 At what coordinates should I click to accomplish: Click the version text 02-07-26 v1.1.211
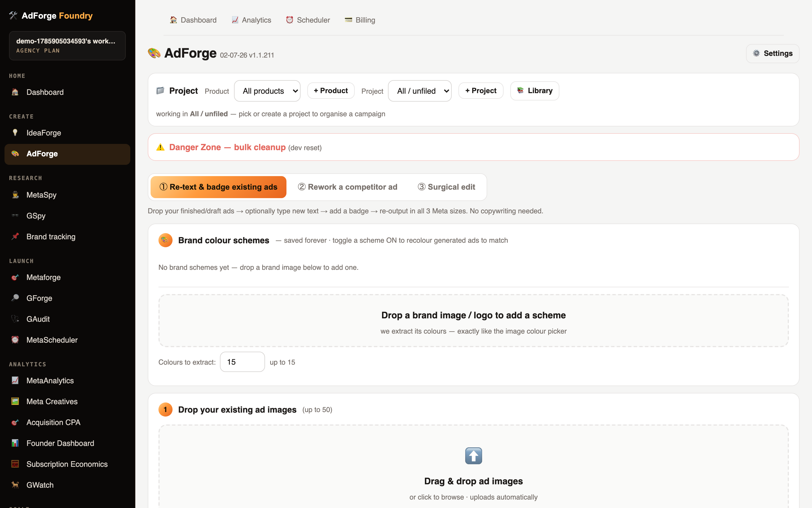pyautogui.click(x=247, y=55)
